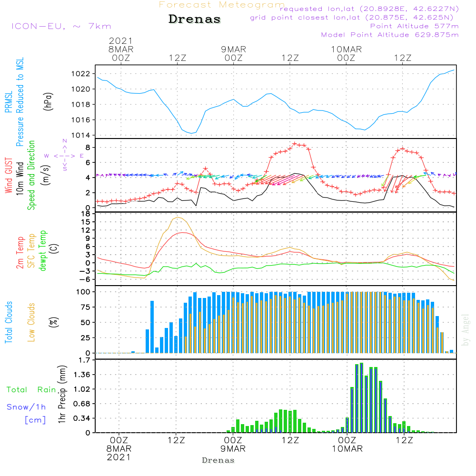The image size is (476, 476).
Task: Click 'PRMSL' pressure series label
Action: tap(9, 102)
